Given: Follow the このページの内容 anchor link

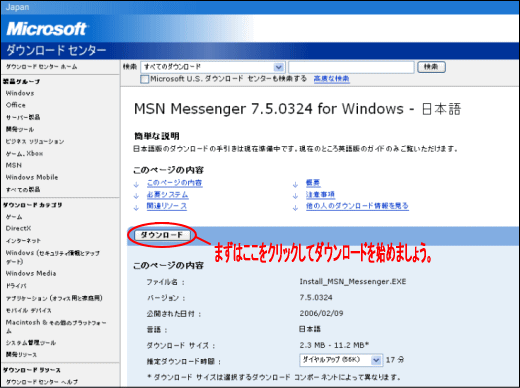Looking at the screenshot, I should point(175,183).
